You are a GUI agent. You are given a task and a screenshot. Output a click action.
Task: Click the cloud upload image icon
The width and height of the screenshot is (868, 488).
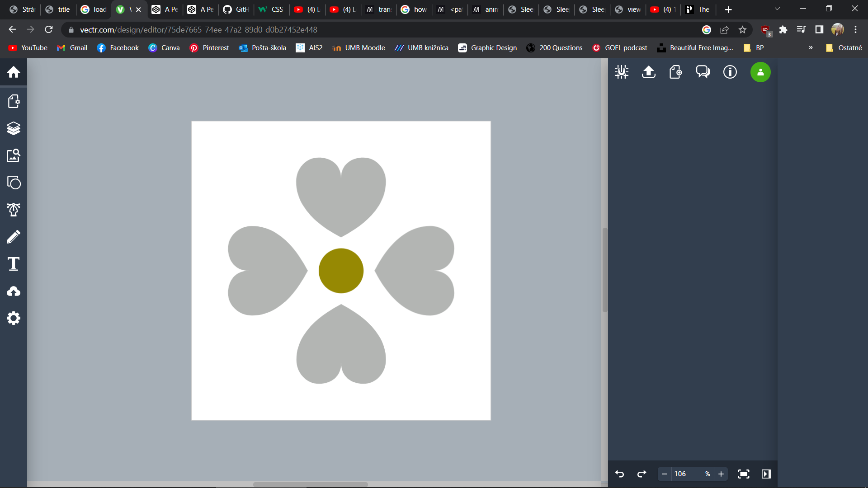pos(14,291)
